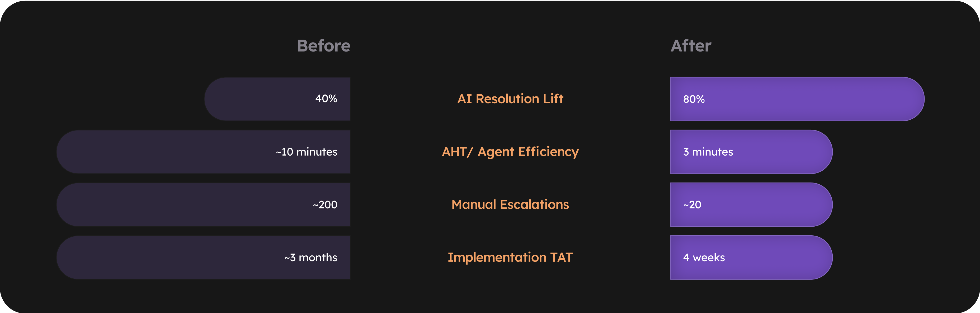The height and width of the screenshot is (313, 980).
Task: Click the "Implementation TAT" label
Action: [510, 258]
